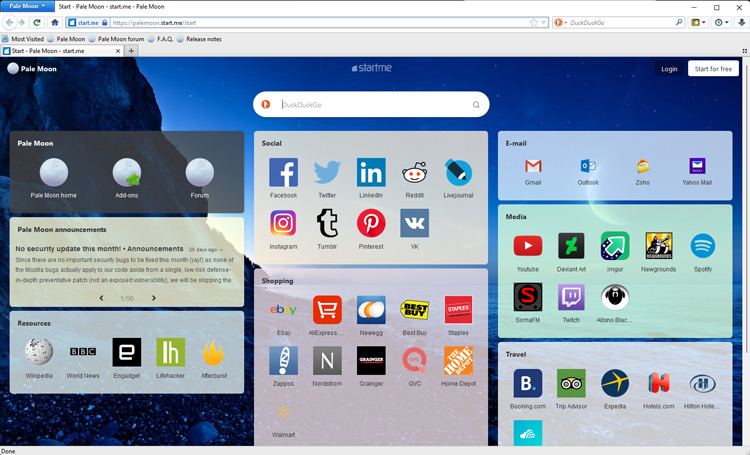Open the No security update announcement headline

[99, 249]
